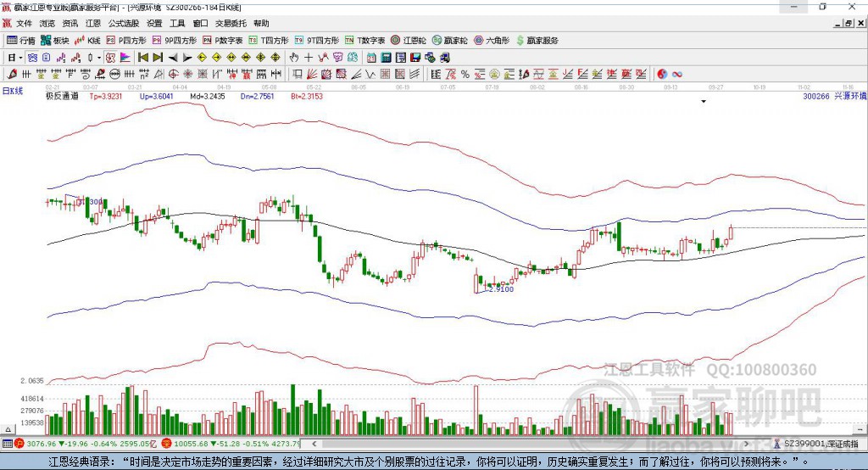Click the Md=3.2435 indicator value
This screenshot has width=868, height=470.
pyautogui.click(x=208, y=96)
